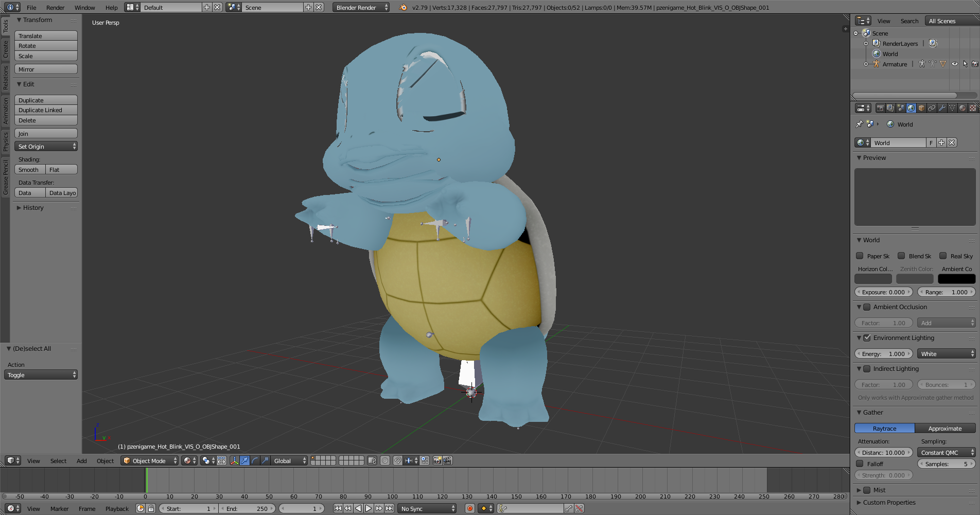Open the Render Layers properties tab
The height and width of the screenshot is (515, 980).
click(890, 108)
